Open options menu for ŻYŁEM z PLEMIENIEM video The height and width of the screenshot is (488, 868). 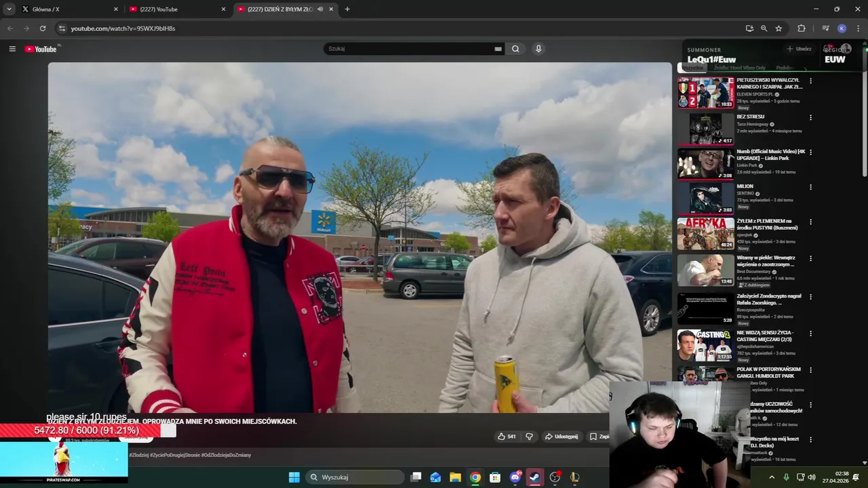point(810,222)
